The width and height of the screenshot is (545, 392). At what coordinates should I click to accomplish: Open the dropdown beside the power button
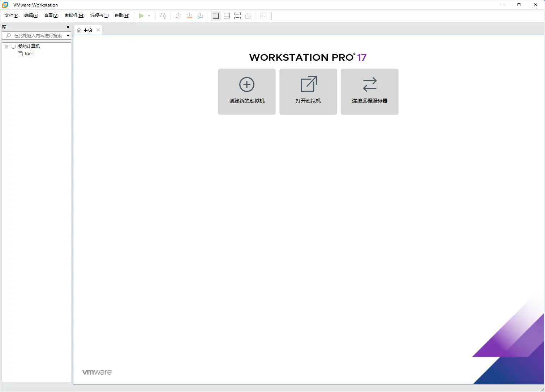[x=149, y=16]
